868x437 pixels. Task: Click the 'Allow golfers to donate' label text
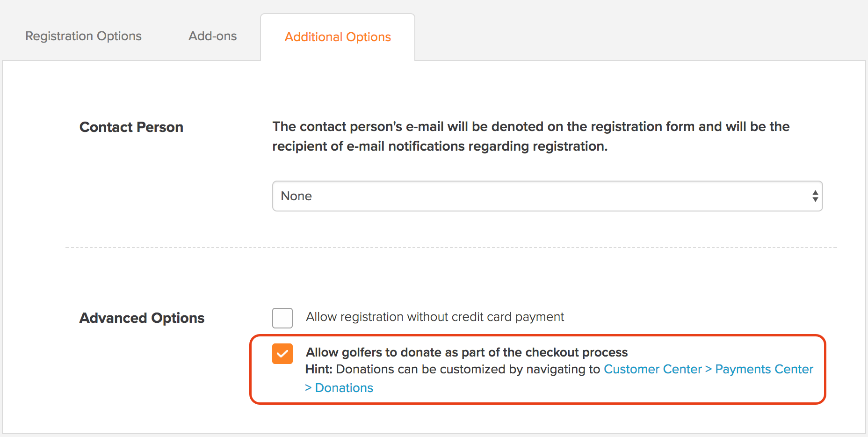[467, 352]
